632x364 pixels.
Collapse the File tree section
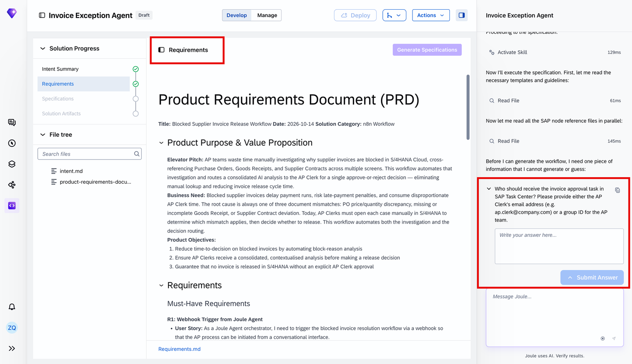click(x=43, y=135)
